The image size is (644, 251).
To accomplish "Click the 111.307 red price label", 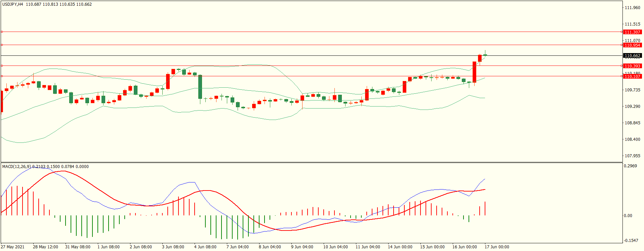I will coord(632,32).
